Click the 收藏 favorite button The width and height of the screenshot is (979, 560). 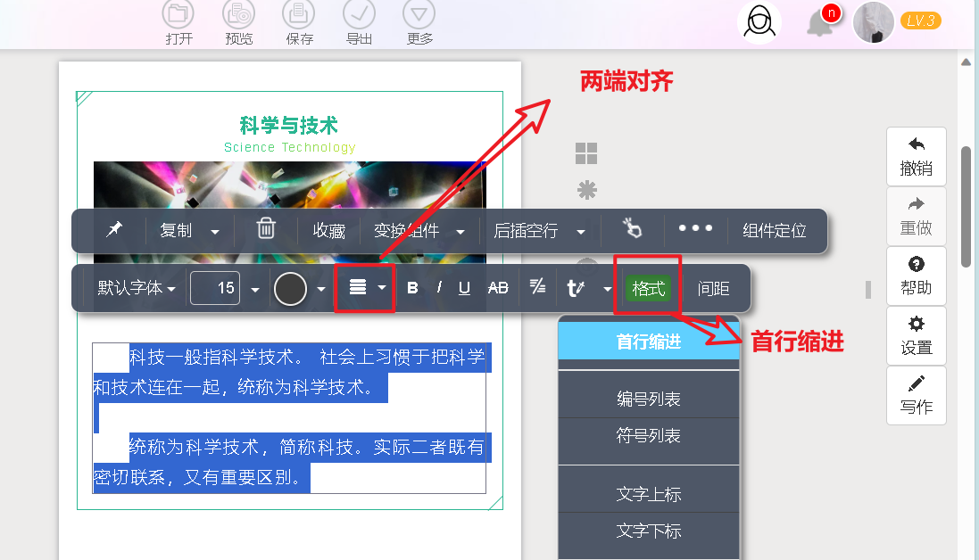[329, 231]
